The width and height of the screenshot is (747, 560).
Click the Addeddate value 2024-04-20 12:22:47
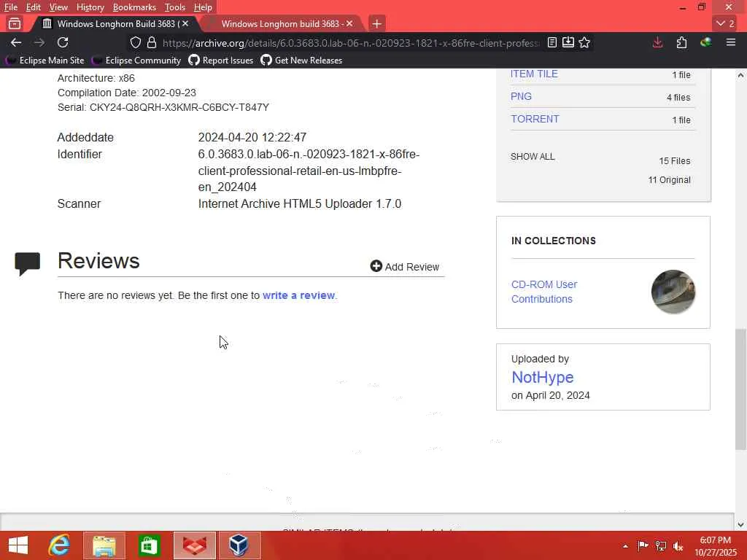(252, 138)
